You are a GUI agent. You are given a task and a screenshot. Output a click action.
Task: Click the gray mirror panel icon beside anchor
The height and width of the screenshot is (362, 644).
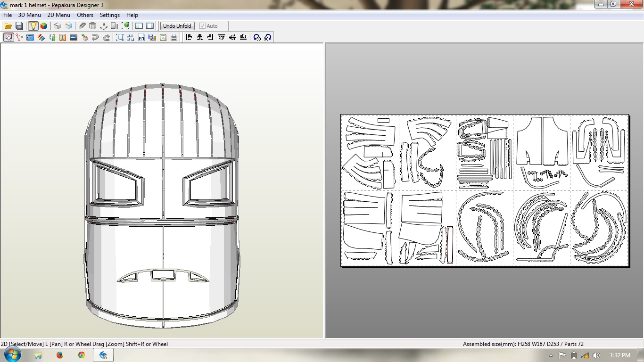coord(115,26)
